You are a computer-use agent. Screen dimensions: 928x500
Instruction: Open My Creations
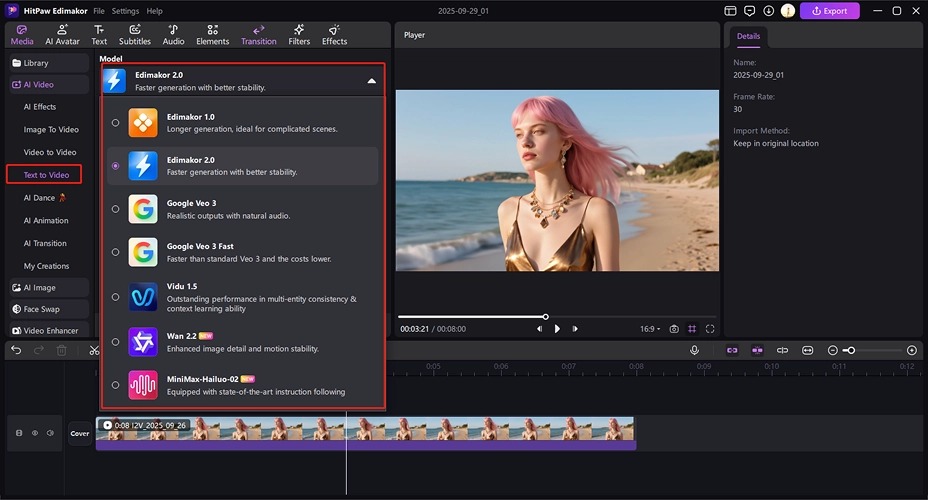click(46, 266)
